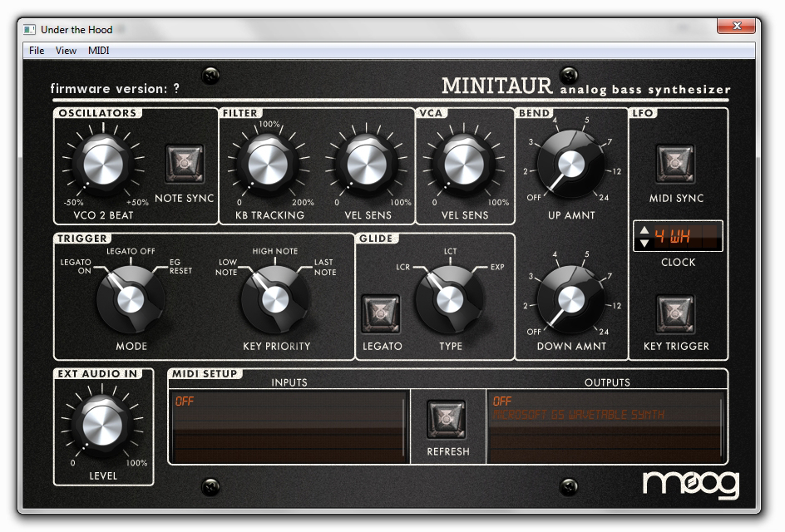
Task: Increase LFO clock value with up arrow
Action: point(644,231)
